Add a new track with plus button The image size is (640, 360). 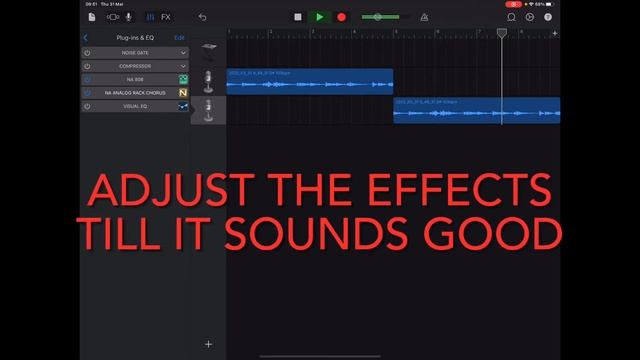coord(208,344)
